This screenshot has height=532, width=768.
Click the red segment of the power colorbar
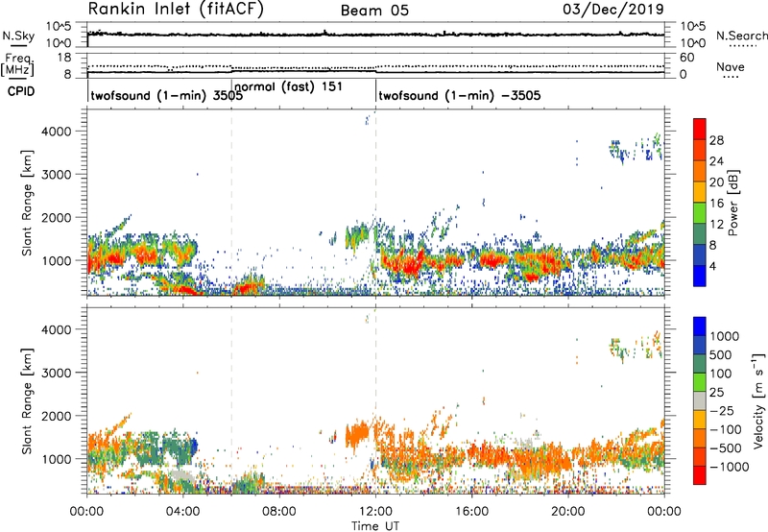click(700, 130)
